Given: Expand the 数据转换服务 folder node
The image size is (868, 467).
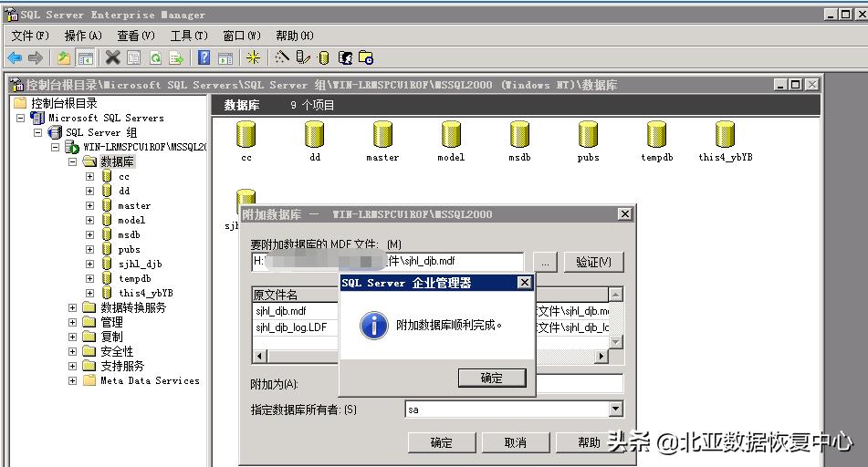Looking at the screenshot, I should point(72,307).
